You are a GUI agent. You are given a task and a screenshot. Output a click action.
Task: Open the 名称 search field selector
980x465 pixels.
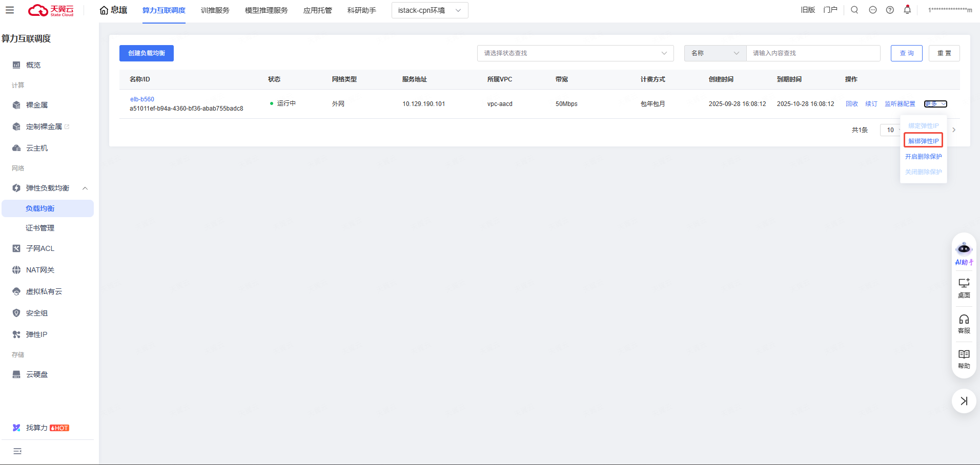pyautogui.click(x=714, y=53)
